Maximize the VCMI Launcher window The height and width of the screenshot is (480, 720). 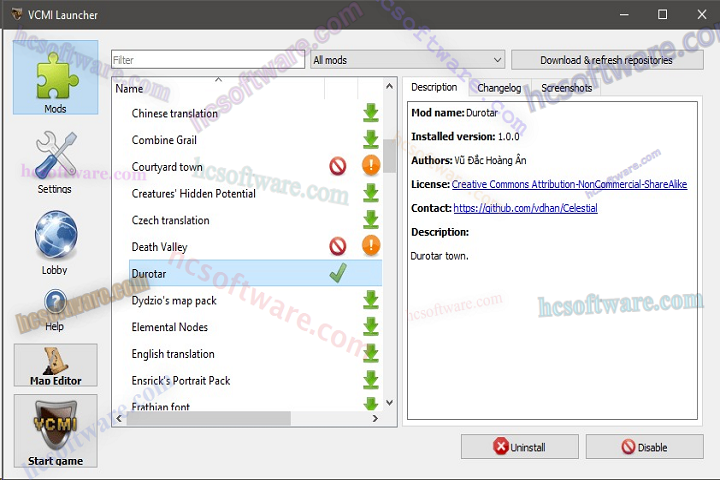click(x=662, y=14)
